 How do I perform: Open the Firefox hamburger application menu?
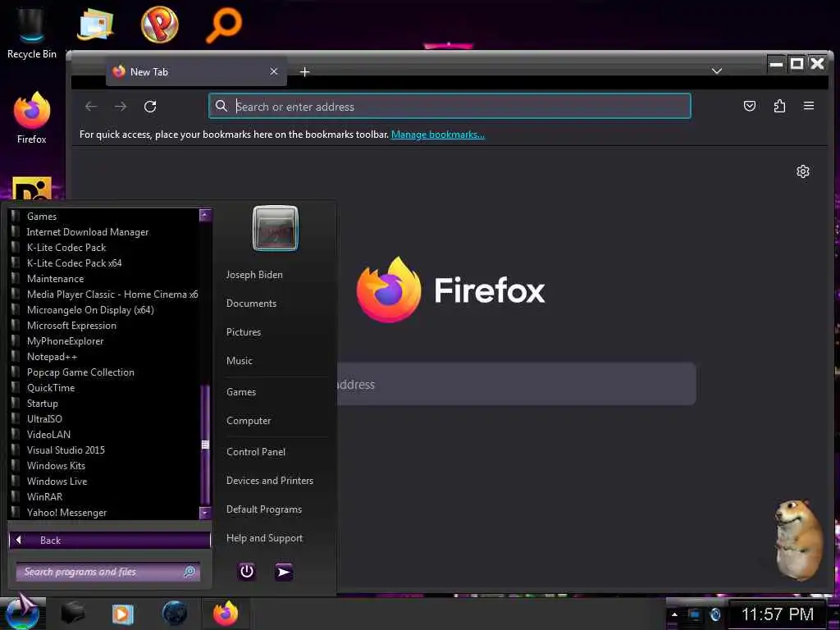(809, 106)
